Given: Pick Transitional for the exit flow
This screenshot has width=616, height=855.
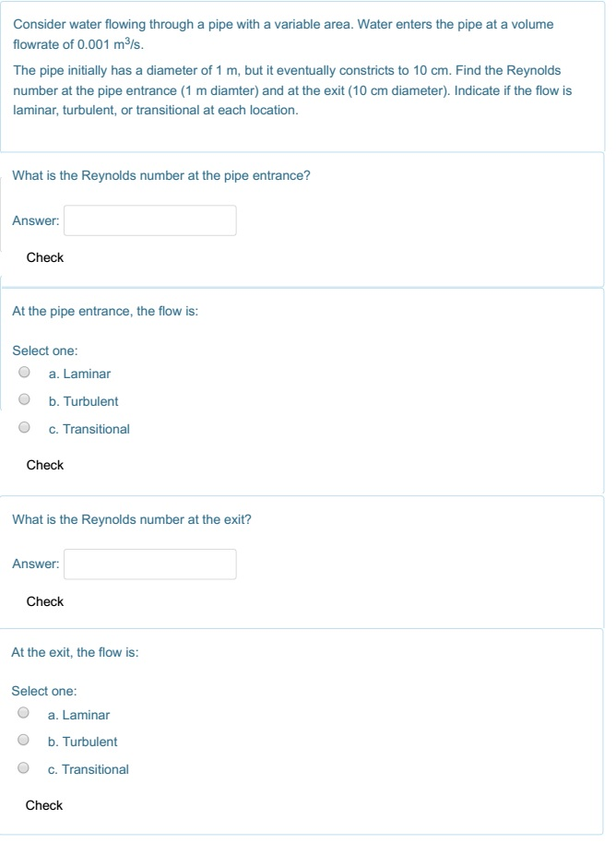Looking at the screenshot, I should (x=25, y=769).
